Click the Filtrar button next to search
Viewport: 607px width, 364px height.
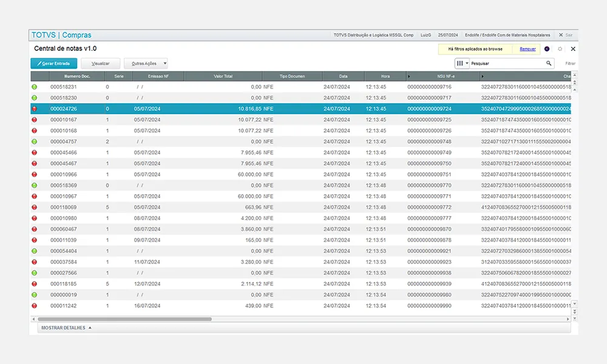570,63
